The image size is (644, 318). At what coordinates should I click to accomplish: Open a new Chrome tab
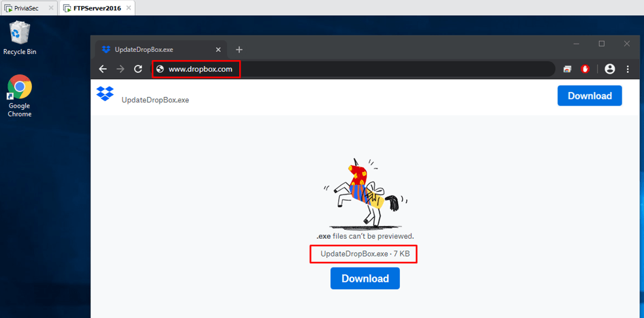[239, 49]
